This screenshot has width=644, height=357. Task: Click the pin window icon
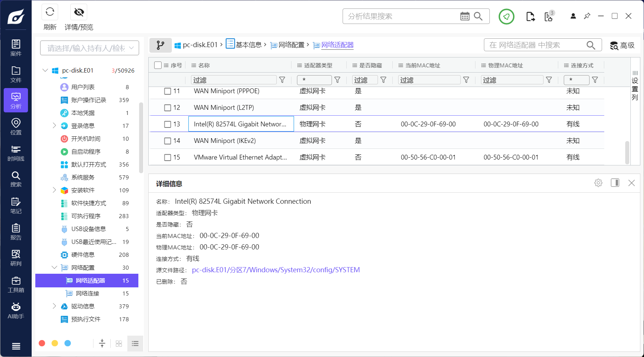(587, 16)
